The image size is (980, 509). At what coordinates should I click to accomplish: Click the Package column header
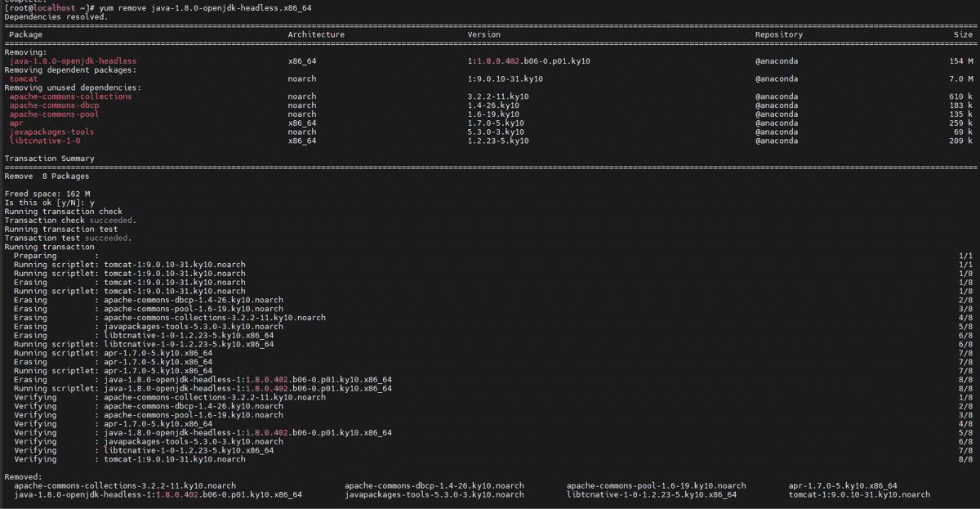tap(26, 34)
